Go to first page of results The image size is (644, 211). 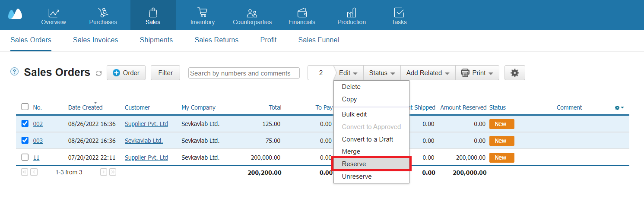pyautogui.click(x=25, y=172)
